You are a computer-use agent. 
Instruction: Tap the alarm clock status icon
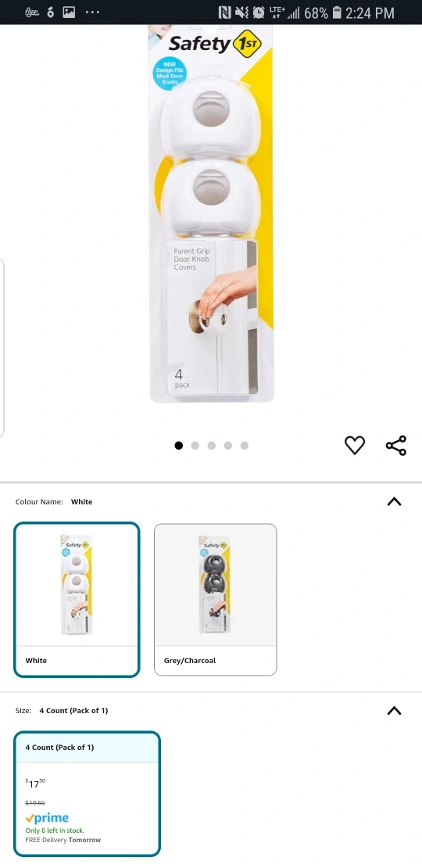pyautogui.click(x=259, y=13)
